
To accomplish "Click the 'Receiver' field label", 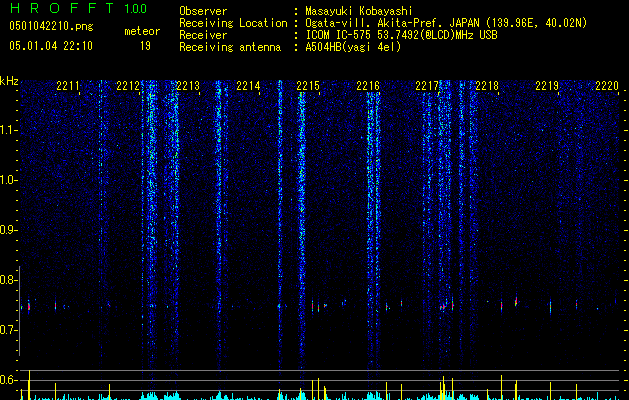I will (x=203, y=35).
